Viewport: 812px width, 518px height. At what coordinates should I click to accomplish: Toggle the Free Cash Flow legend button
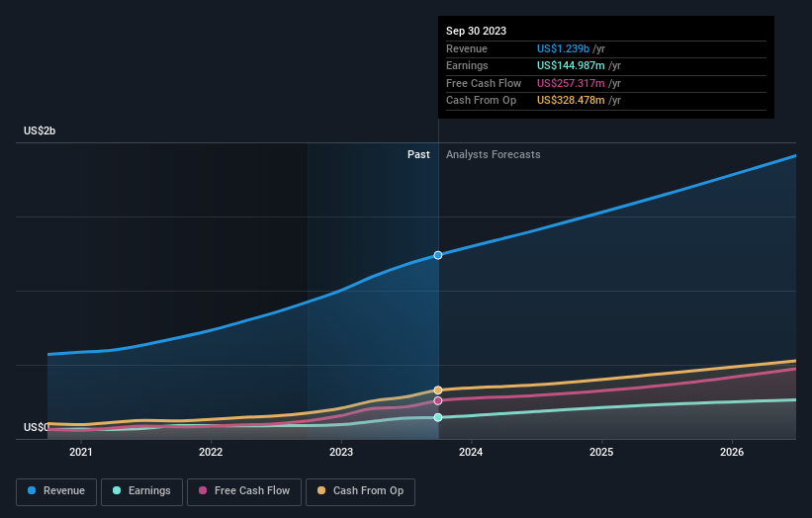pyautogui.click(x=244, y=491)
